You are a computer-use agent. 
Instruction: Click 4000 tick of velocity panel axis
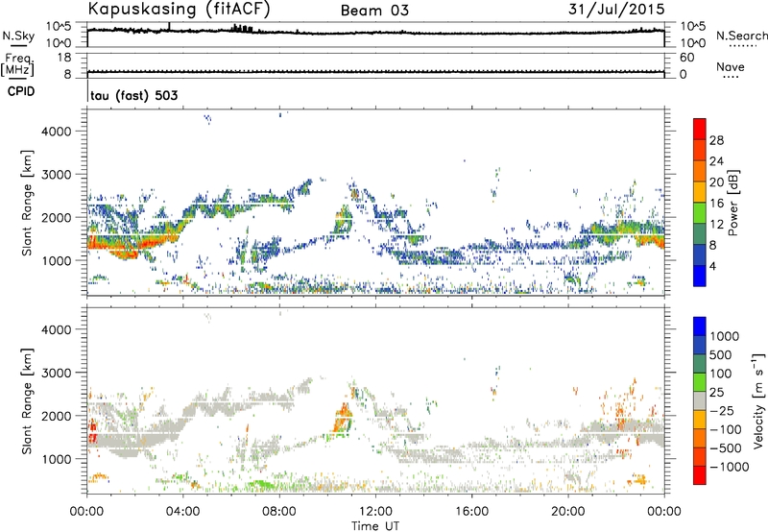[x=57, y=329]
